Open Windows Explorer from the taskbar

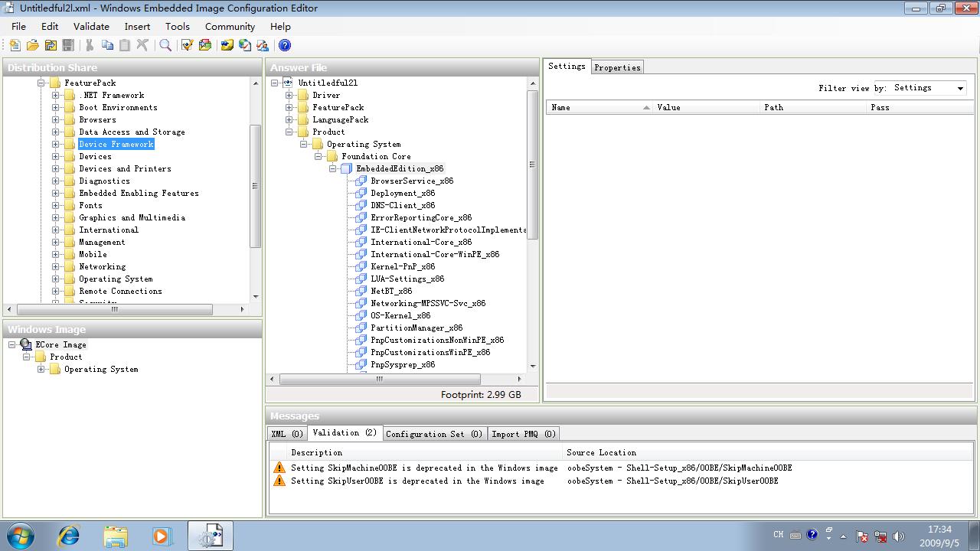116,536
